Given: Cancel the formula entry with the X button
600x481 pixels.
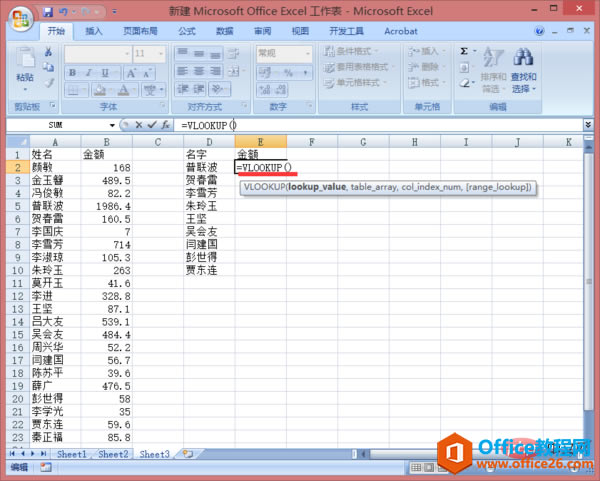Looking at the screenshot, I should 139,125.
